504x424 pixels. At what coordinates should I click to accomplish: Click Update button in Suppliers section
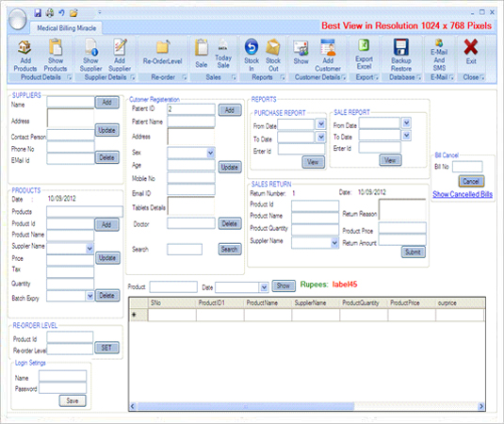[107, 130]
